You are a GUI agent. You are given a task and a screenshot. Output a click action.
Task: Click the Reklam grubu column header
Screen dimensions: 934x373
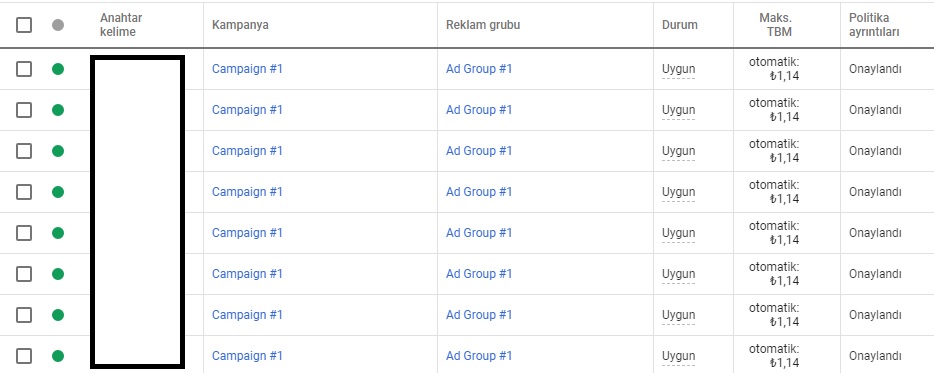(x=483, y=25)
